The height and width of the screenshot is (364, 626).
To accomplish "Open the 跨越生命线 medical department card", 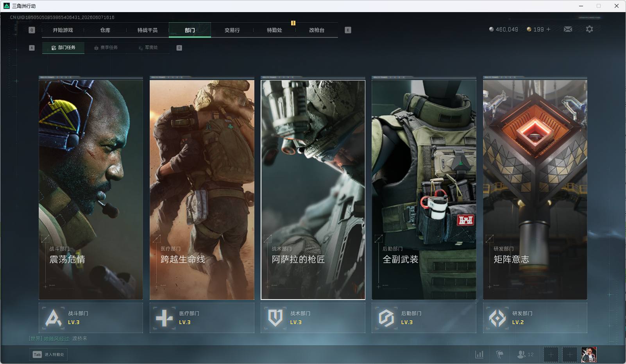I will click(x=202, y=190).
